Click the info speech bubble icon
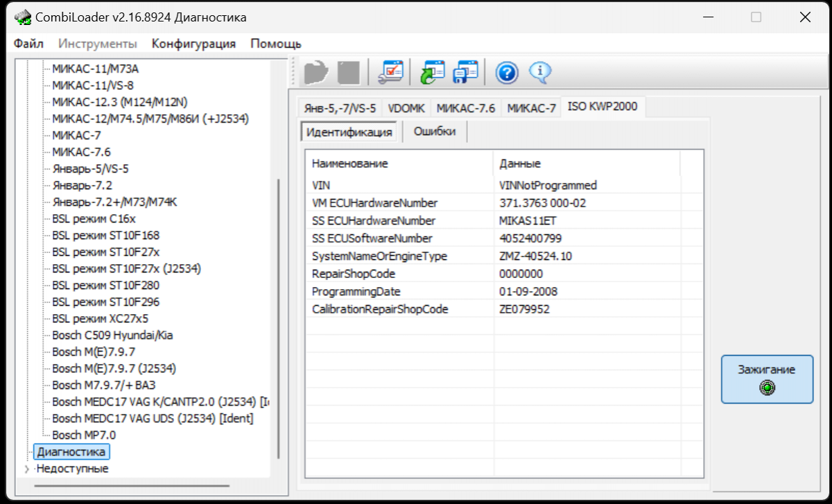This screenshot has width=832, height=504. tap(540, 71)
